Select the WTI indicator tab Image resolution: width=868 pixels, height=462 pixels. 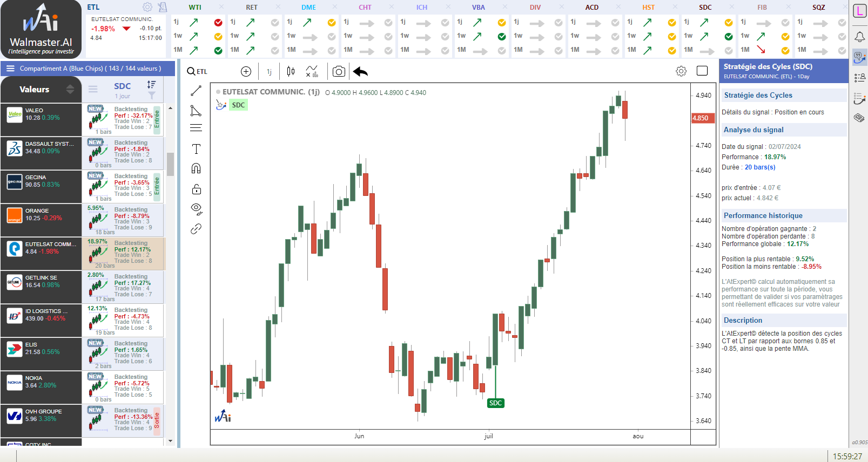195,8
